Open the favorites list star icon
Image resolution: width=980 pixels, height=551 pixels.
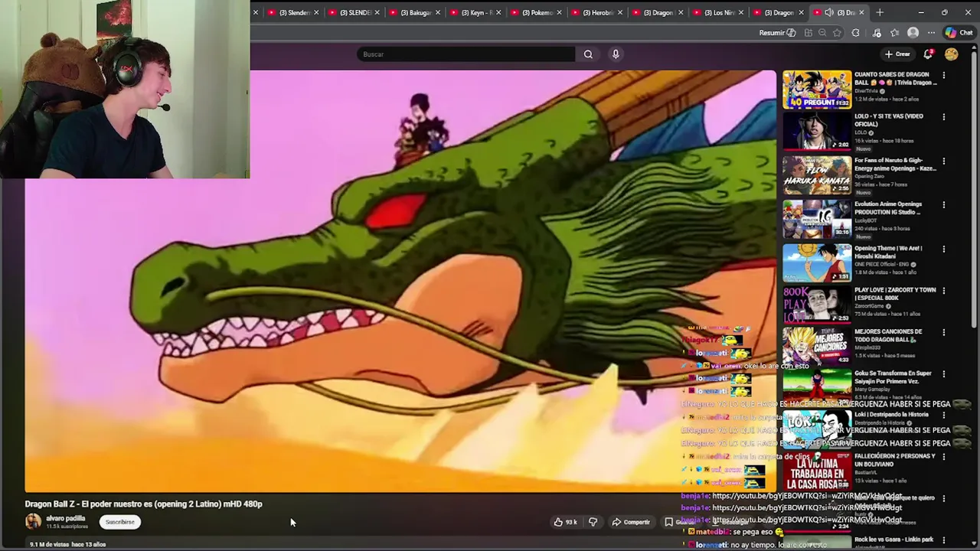(x=894, y=33)
